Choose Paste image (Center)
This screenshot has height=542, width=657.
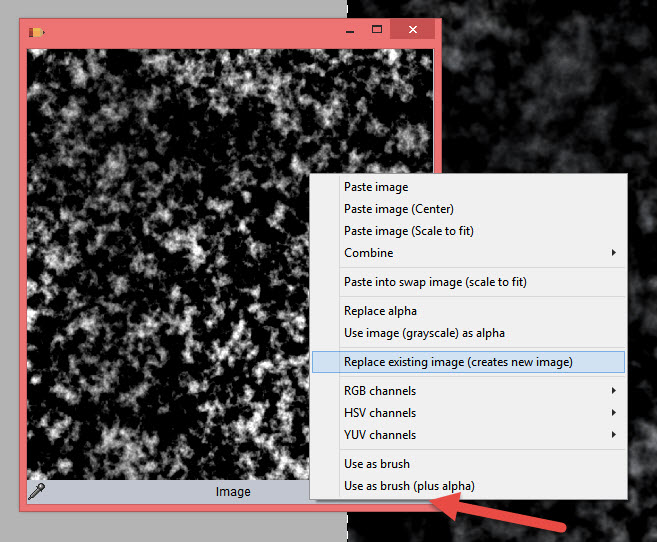pyautogui.click(x=398, y=209)
